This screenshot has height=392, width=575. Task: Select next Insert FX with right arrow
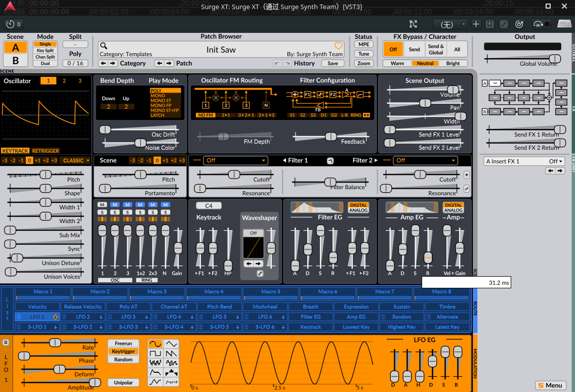point(560,171)
